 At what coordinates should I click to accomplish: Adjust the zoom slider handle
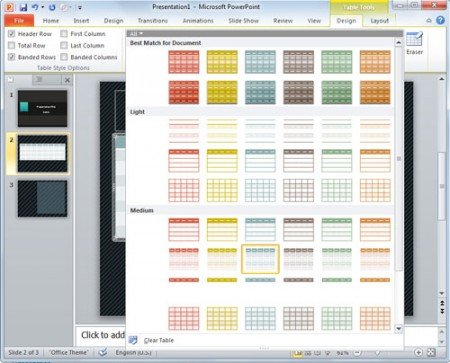pyautogui.click(x=378, y=352)
